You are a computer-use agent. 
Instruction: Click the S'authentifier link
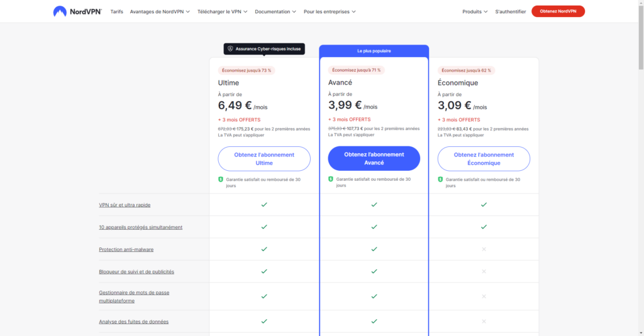[511, 11]
